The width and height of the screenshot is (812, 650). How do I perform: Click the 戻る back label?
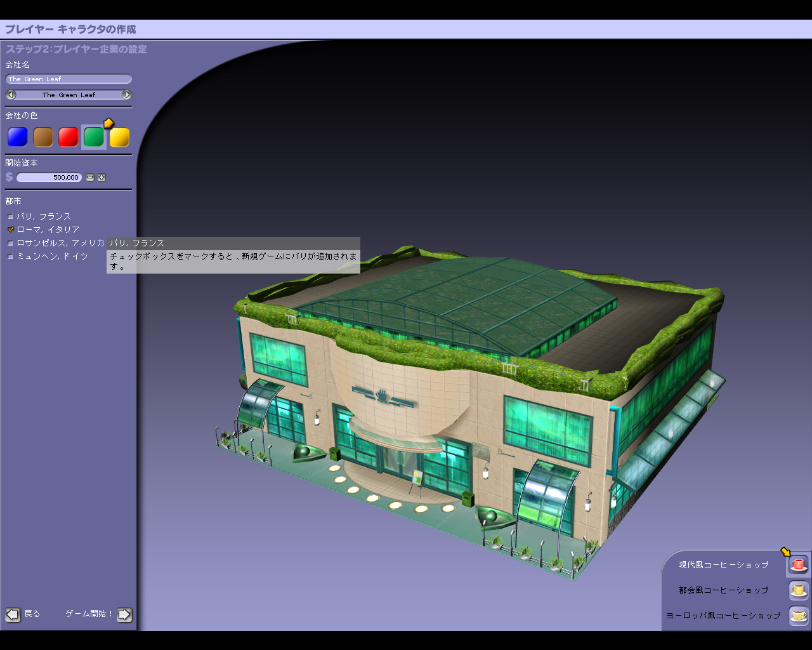click(x=32, y=614)
